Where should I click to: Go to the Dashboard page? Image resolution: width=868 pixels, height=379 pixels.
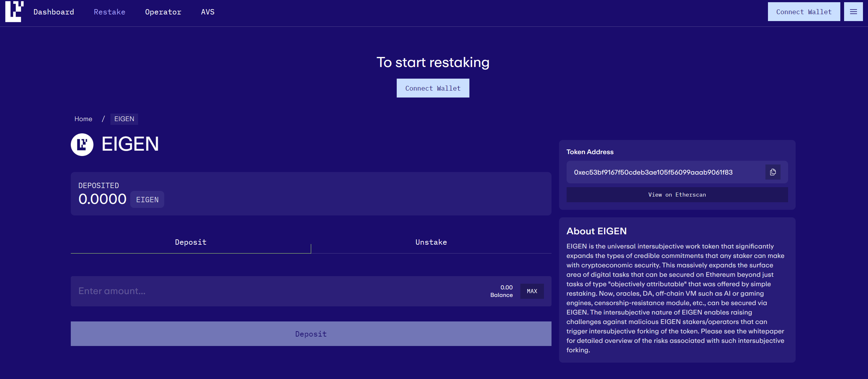pyautogui.click(x=53, y=12)
